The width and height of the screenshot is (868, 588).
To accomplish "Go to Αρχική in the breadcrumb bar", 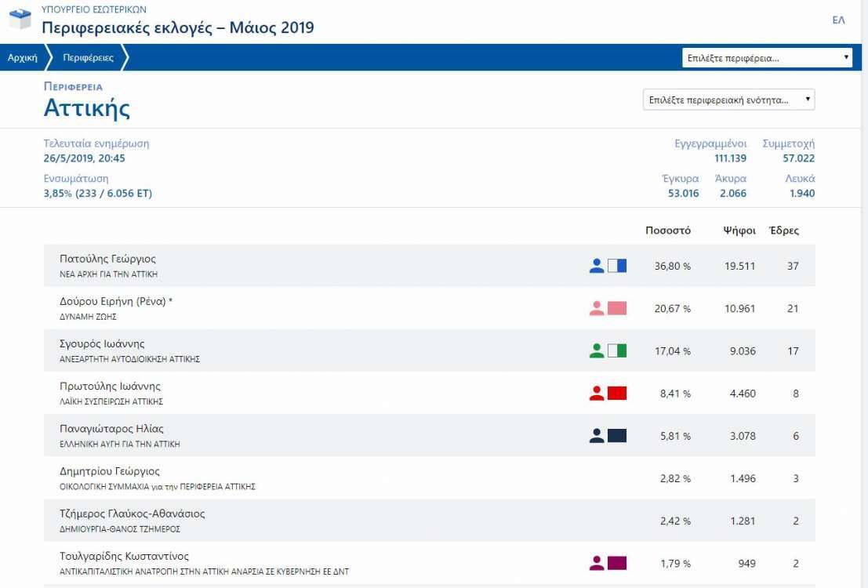I will pos(23,58).
